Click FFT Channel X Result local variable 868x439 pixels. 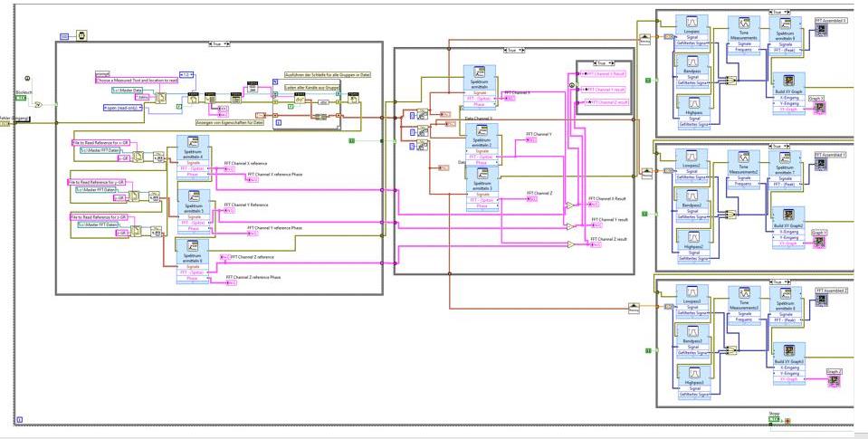coord(602,73)
